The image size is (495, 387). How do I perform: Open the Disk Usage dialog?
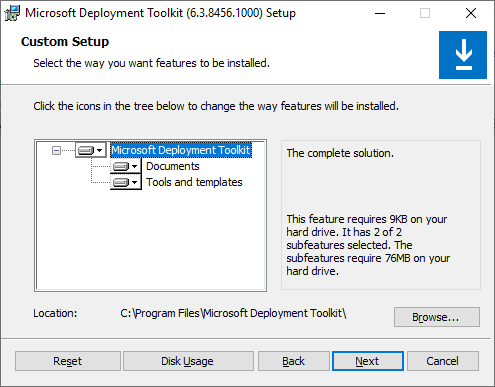click(x=188, y=361)
